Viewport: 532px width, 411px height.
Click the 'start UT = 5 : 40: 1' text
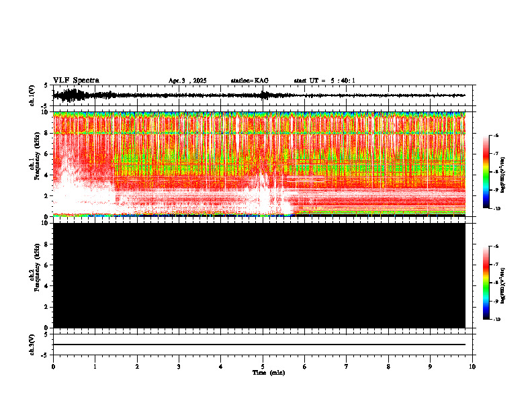tap(324, 81)
